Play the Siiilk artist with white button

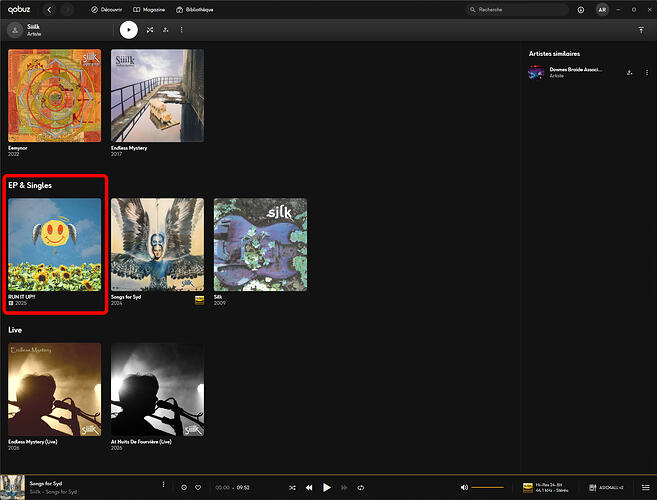(x=129, y=30)
